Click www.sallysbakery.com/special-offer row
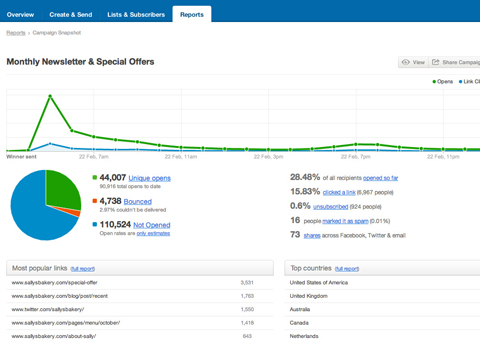Screen dimensions: 480x360 (140, 283)
